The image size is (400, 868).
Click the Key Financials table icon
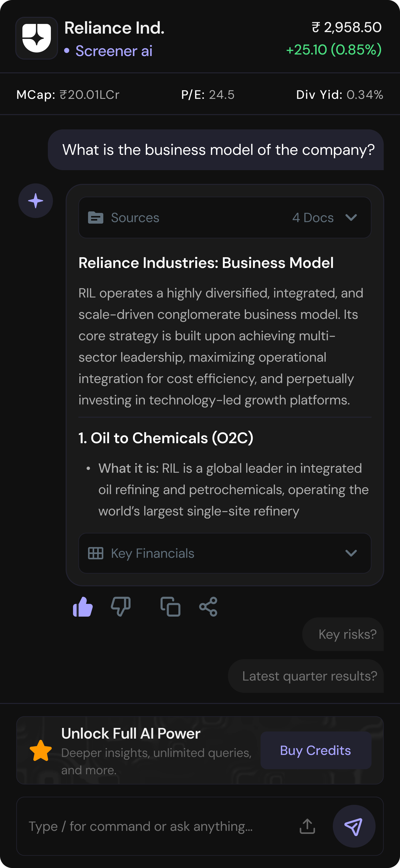pos(96,553)
